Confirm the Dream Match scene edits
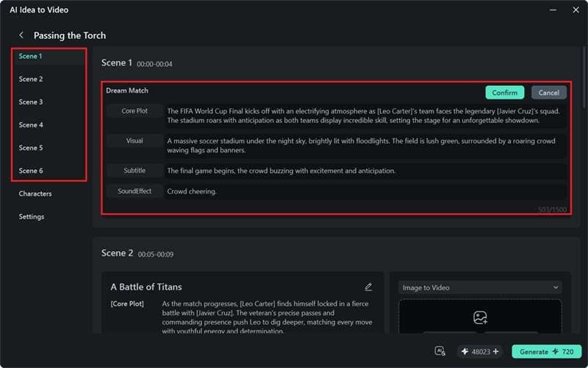Viewport: 588px width, 368px height. [x=505, y=93]
